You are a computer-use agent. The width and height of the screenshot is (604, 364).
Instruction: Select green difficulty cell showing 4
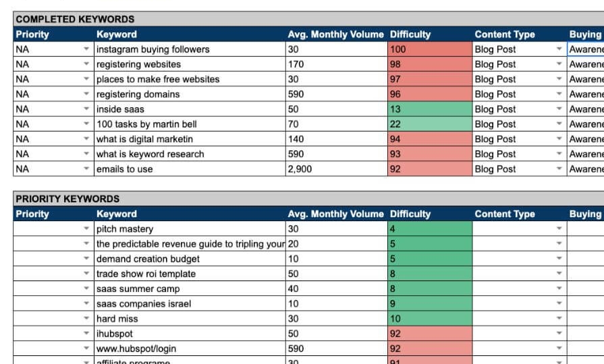pyautogui.click(x=430, y=229)
